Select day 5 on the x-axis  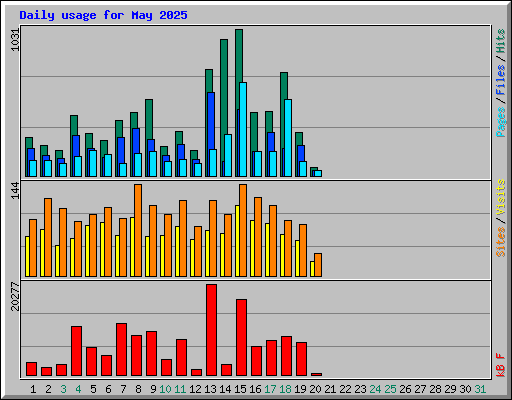point(93,389)
